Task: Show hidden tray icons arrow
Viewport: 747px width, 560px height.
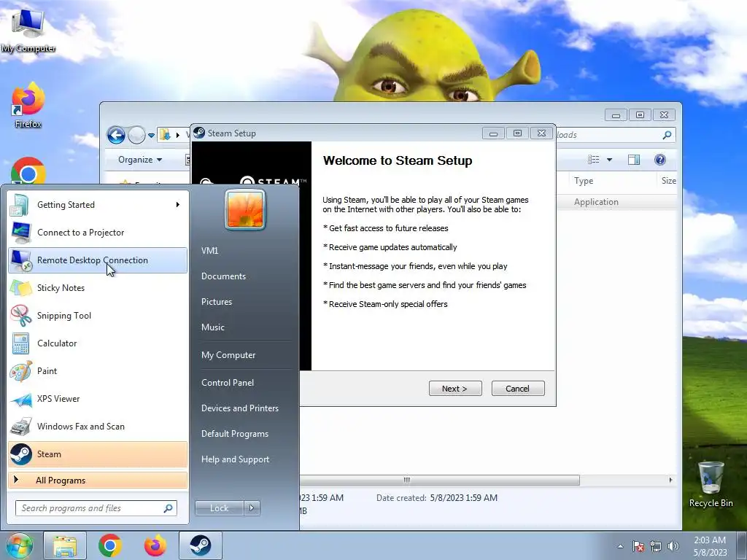Action: pos(620,546)
